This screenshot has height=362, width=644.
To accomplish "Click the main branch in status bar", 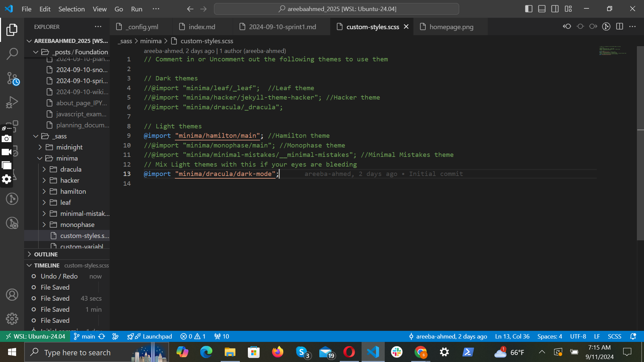I will [85, 336].
